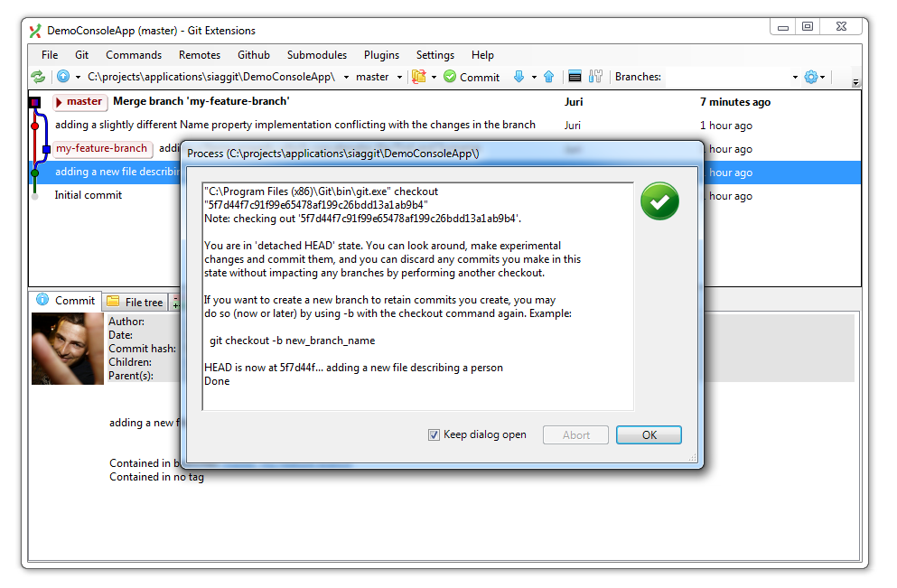Switch to the partially hidden Diff tab
The width and height of the screenshot is (897, 588).
pyautogui.click(x=175, y=302)
